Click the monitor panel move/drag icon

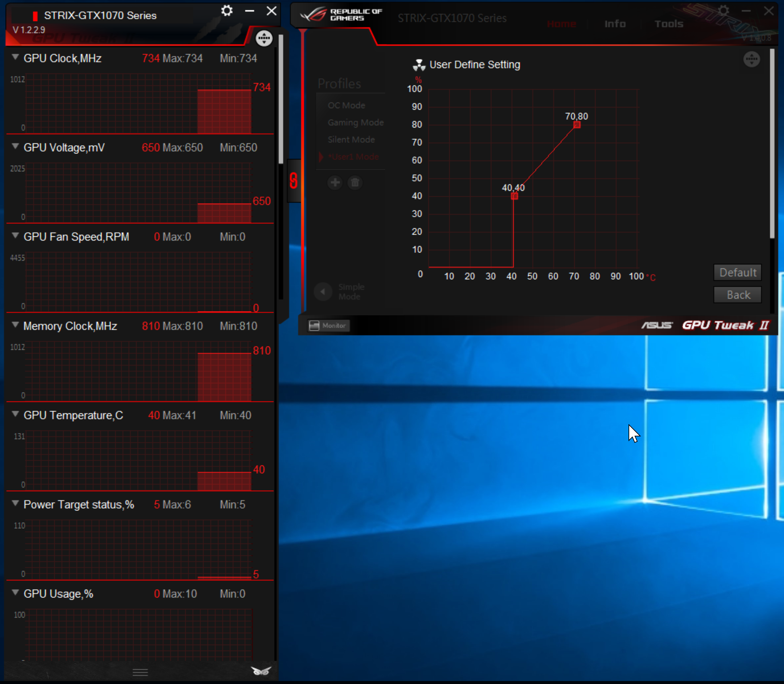(264, 38)
